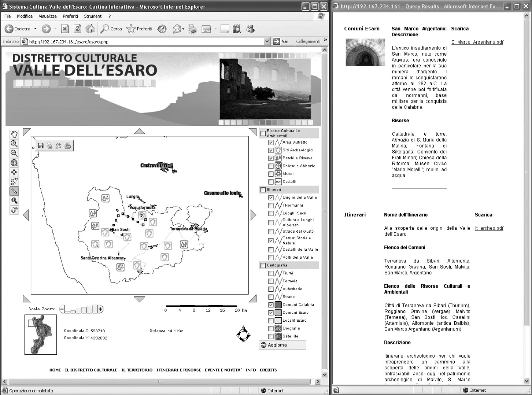Check the I Normanni itinerary
The image size is (532, 395).
click(271, 206)
